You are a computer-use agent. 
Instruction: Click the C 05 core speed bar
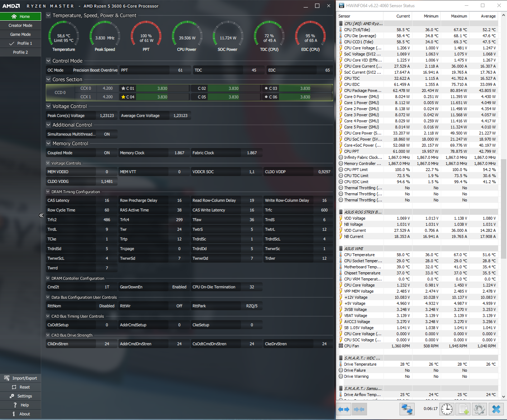click(x=234, y=97)
